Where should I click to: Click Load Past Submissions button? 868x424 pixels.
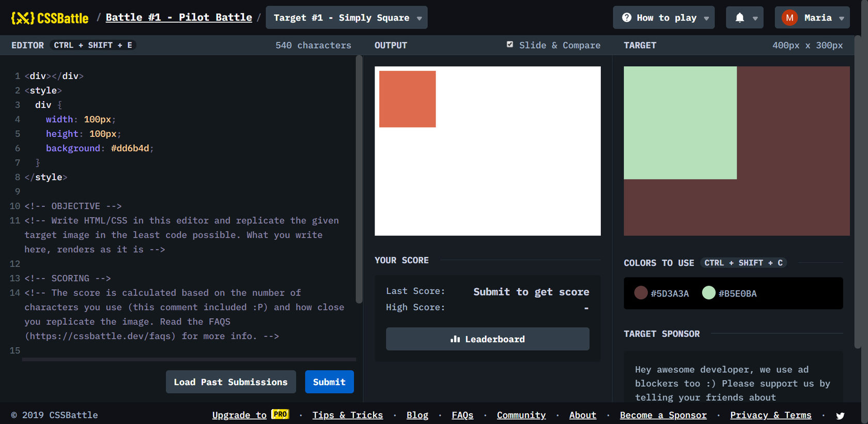coord(230,382)
